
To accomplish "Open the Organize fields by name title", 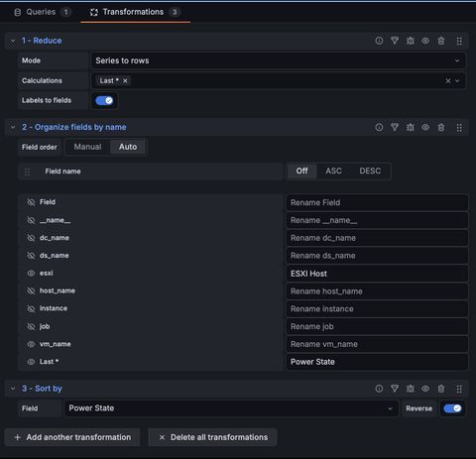I will (74, 127).
